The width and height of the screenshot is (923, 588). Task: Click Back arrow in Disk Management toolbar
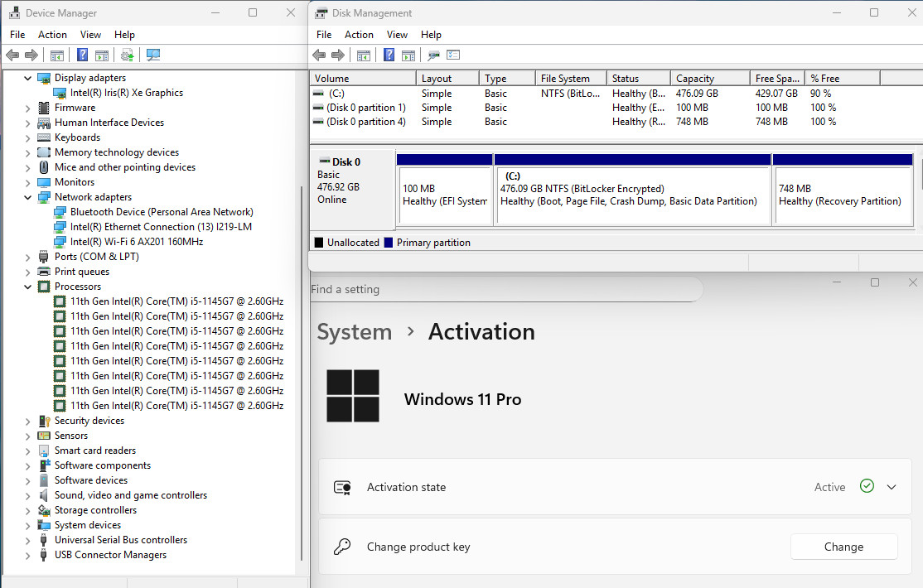319,55
